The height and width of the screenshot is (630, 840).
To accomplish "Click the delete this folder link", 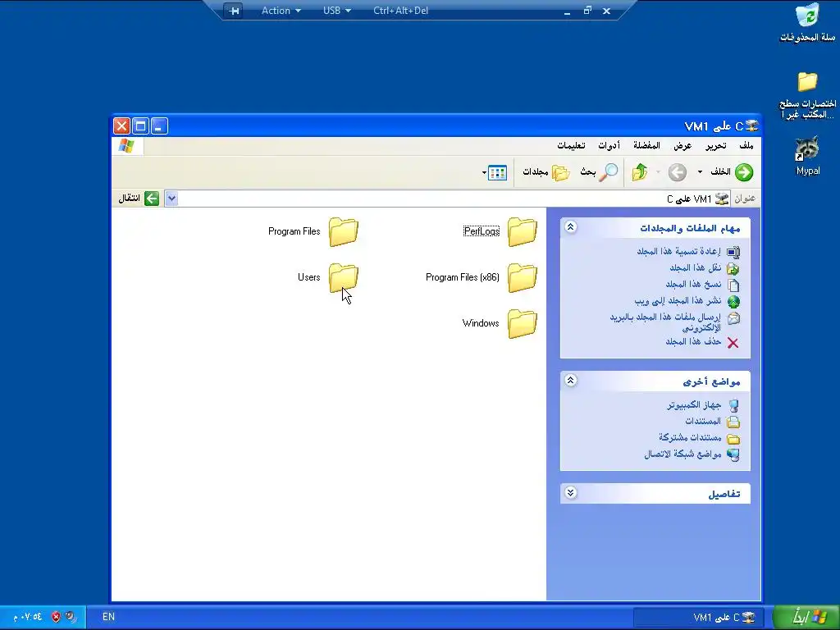I will coord(693,342).
